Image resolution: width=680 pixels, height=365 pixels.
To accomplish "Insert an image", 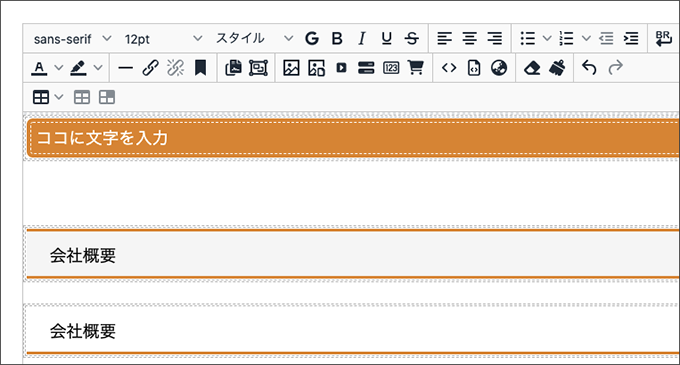I will [x=291, y=68].
